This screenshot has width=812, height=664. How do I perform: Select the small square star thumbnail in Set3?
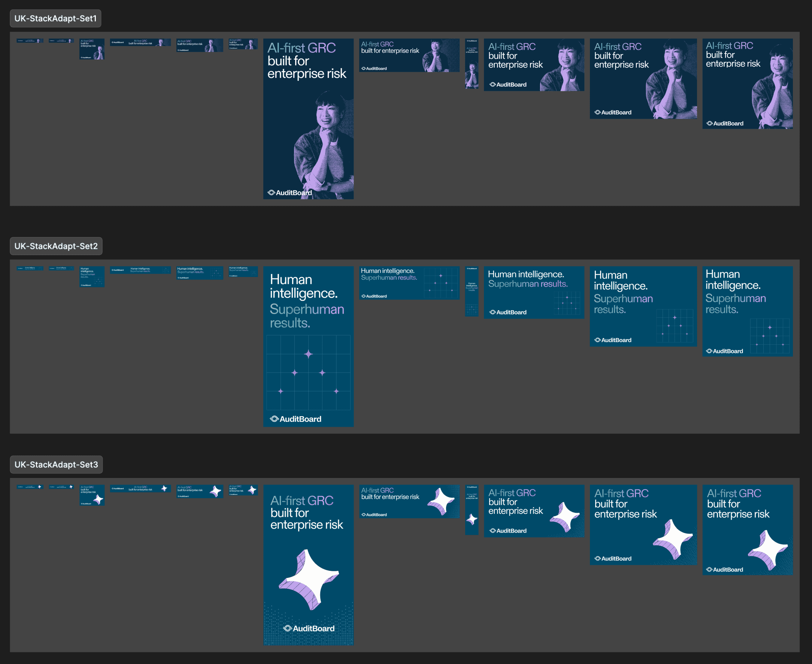coord(92,495)
